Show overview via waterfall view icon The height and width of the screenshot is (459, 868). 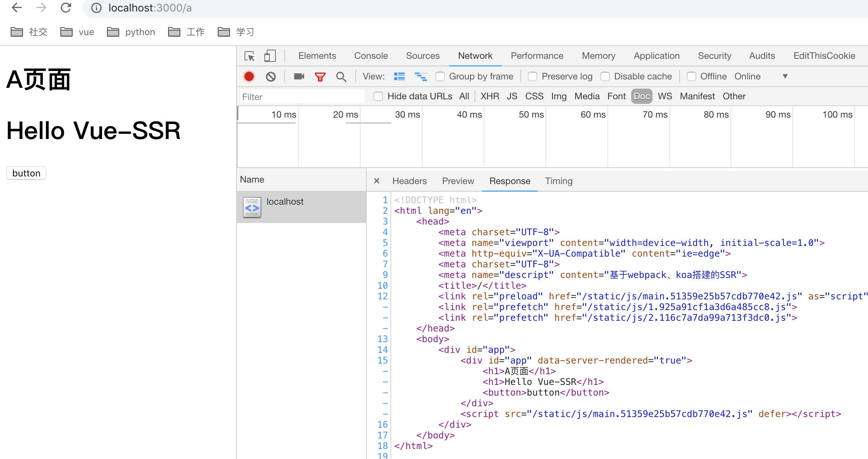(x=421, y=76)
